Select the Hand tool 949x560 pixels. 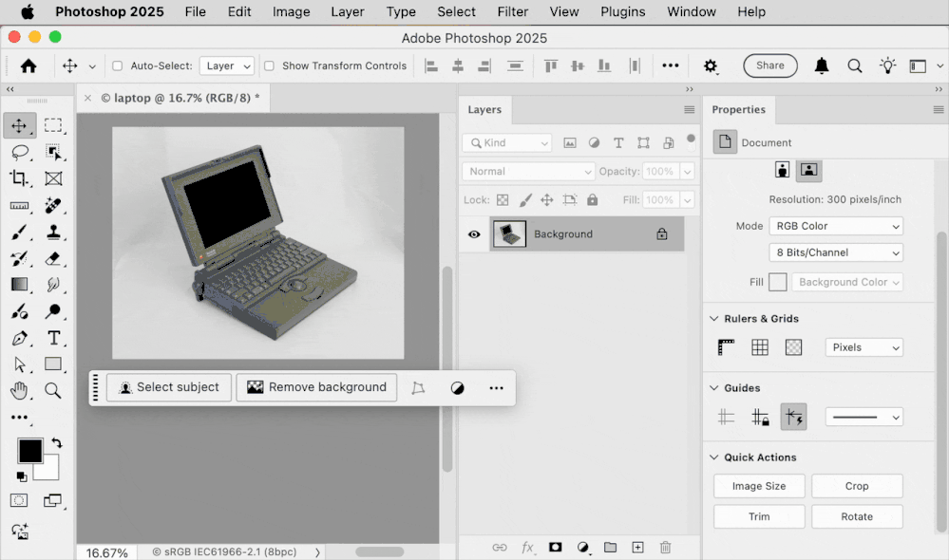click(x=19, y=390)
